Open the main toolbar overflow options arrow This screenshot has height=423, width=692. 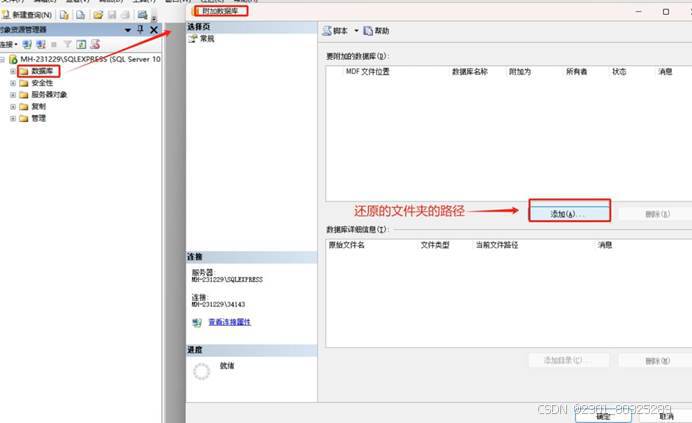point(154,18)
